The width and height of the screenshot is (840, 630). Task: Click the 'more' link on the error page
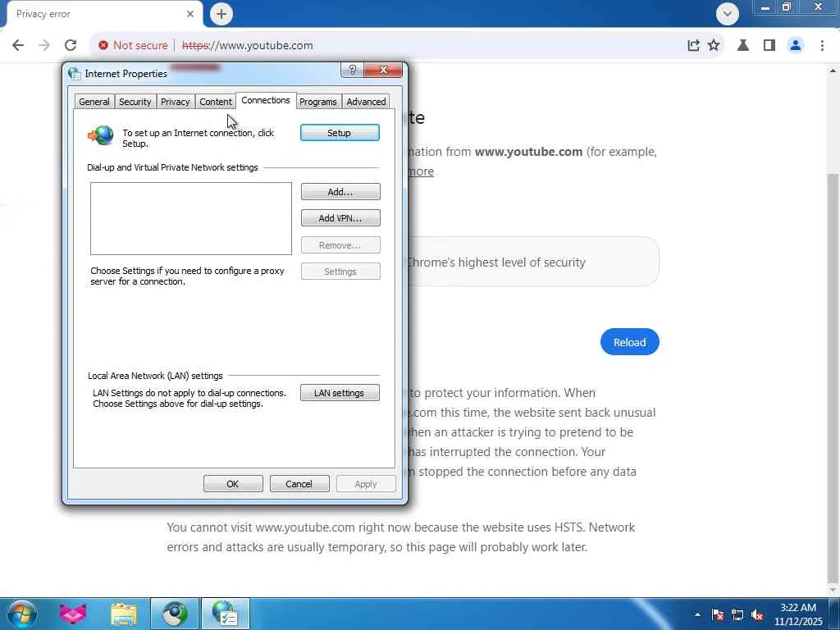(421, 171)
